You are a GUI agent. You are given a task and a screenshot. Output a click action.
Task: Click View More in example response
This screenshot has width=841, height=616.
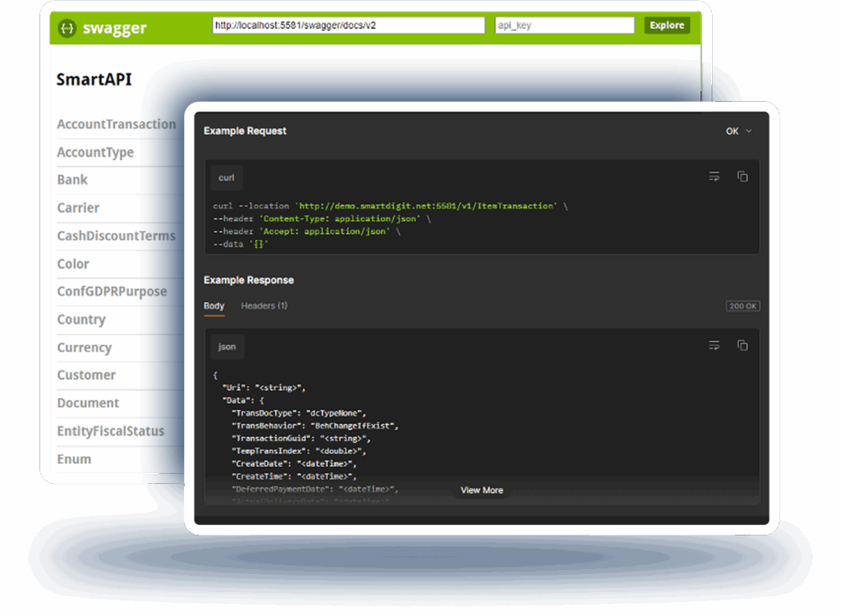tap(481, 490)
